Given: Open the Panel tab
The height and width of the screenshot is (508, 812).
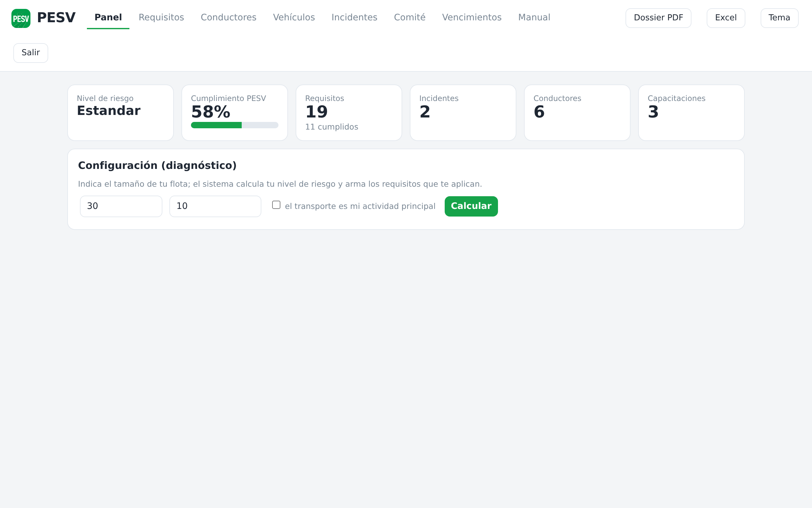Looking at the screenshot, I should [108, 17].
